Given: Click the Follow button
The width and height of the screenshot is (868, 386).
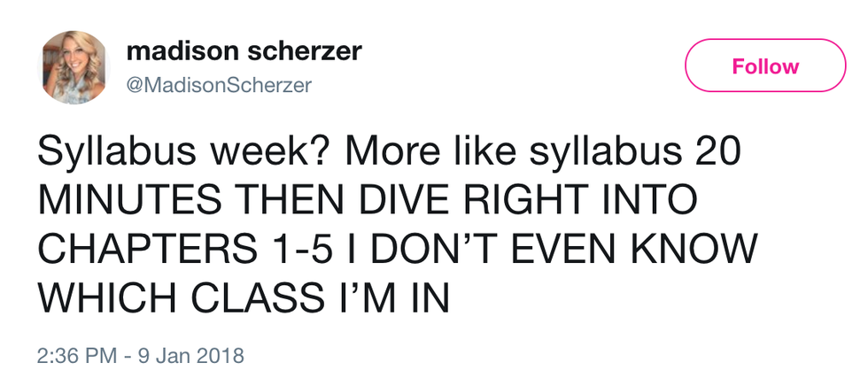Looking at the screenshot, I should click(x=765, y=66).
